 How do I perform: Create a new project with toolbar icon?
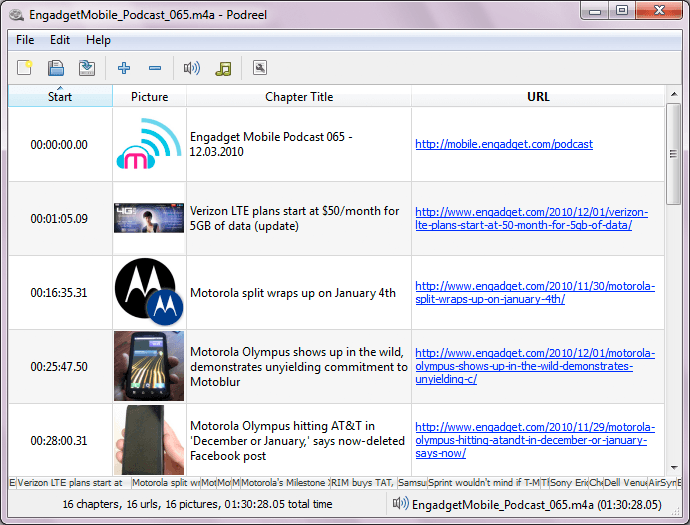click(x=25, y=68)
